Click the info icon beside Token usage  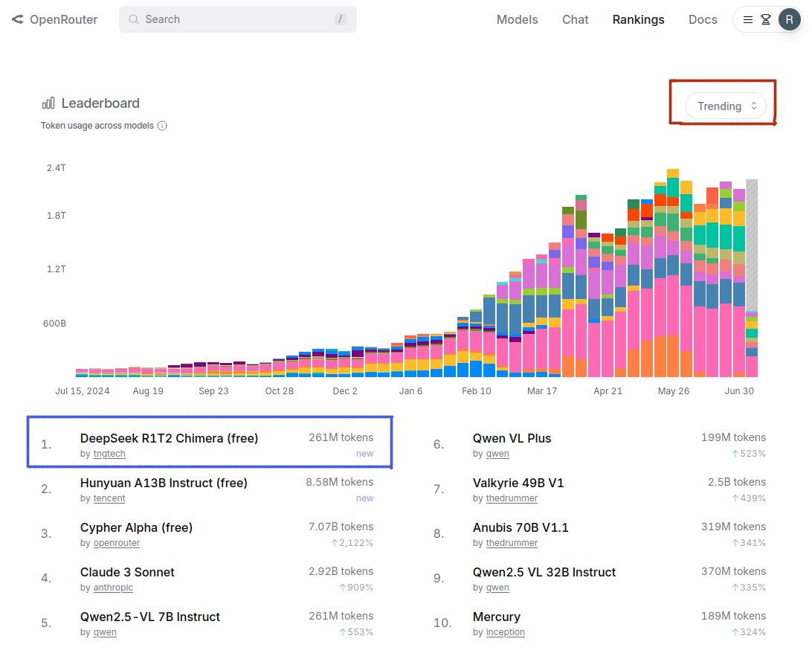[x=162, y=126]
